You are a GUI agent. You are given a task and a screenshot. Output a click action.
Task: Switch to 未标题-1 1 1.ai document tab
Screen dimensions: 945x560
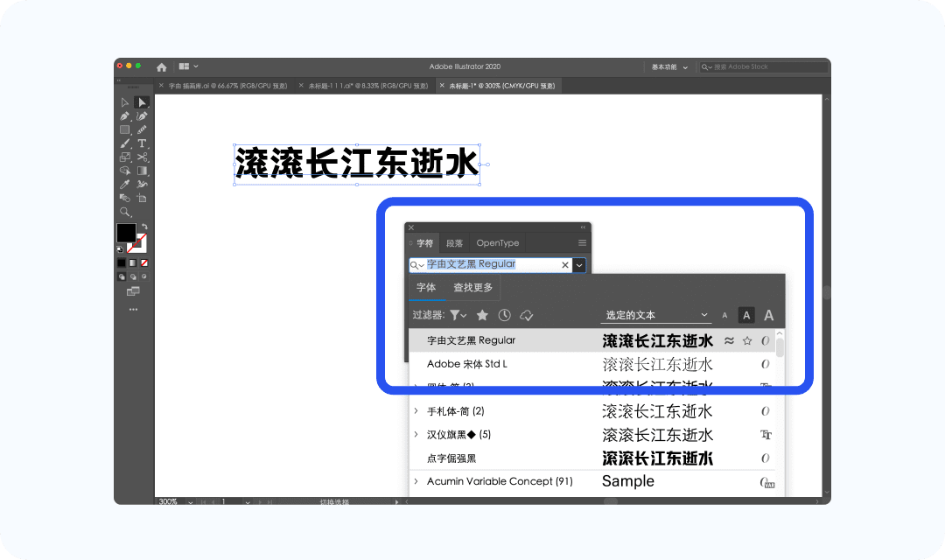click(368, 86)
